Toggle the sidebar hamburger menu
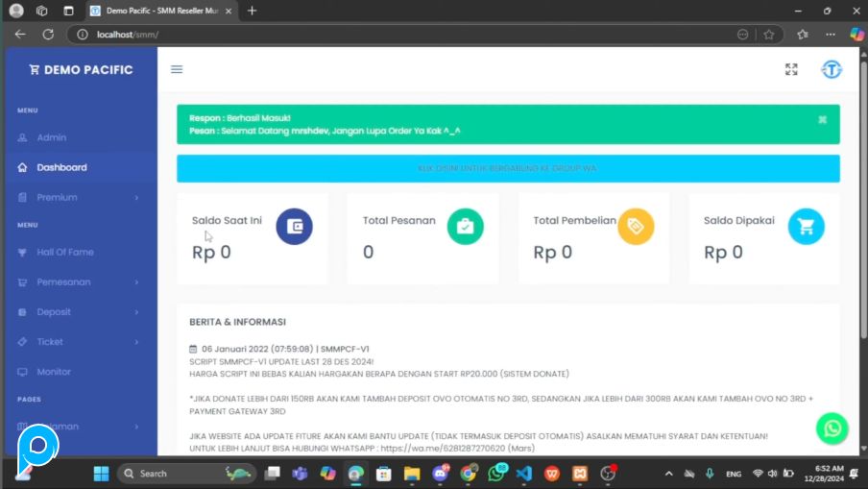 pos(177,69)
